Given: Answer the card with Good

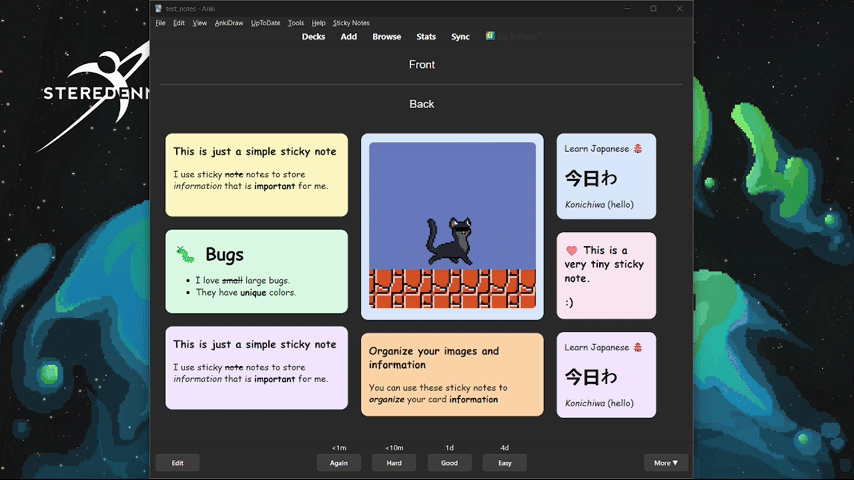Looking at the screenshot, I should [x=449, y=463].
